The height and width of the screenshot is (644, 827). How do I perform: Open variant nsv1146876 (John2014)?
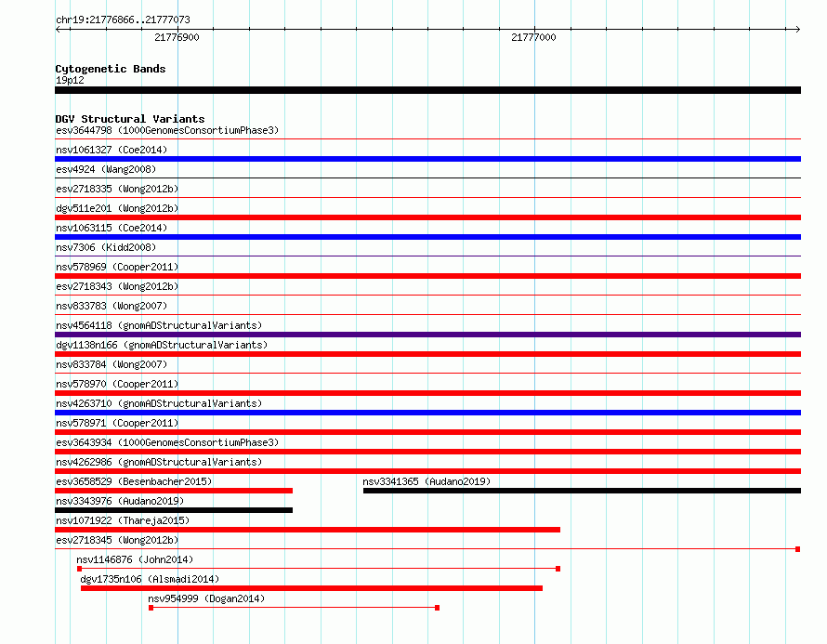[135, 559]
